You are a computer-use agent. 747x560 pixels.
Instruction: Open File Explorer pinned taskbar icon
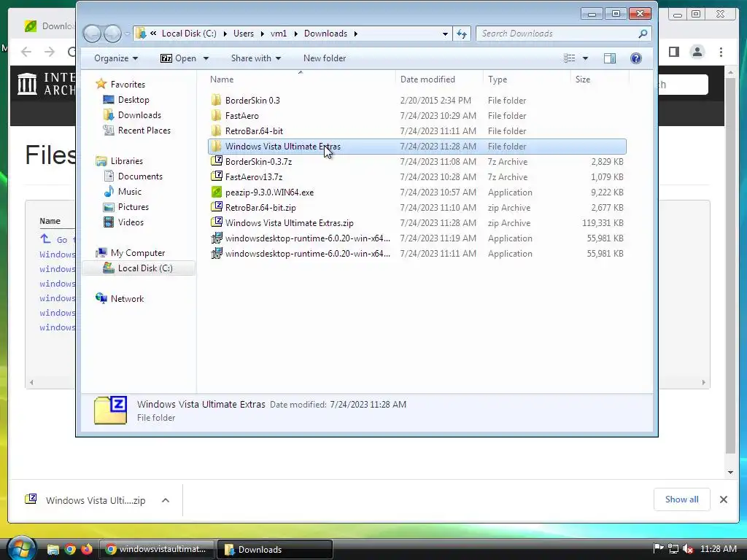[53, 550]
